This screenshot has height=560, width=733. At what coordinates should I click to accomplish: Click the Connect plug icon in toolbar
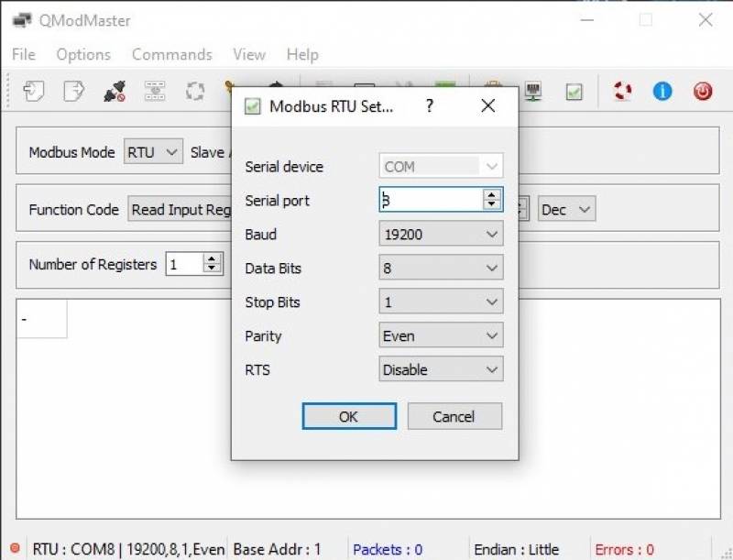pos(115,91)
